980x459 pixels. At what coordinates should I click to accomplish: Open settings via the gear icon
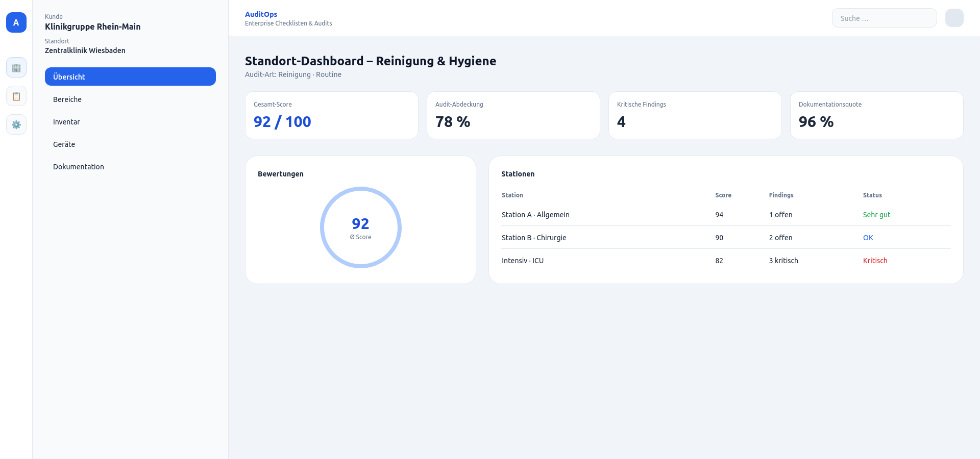coord(16,124)
